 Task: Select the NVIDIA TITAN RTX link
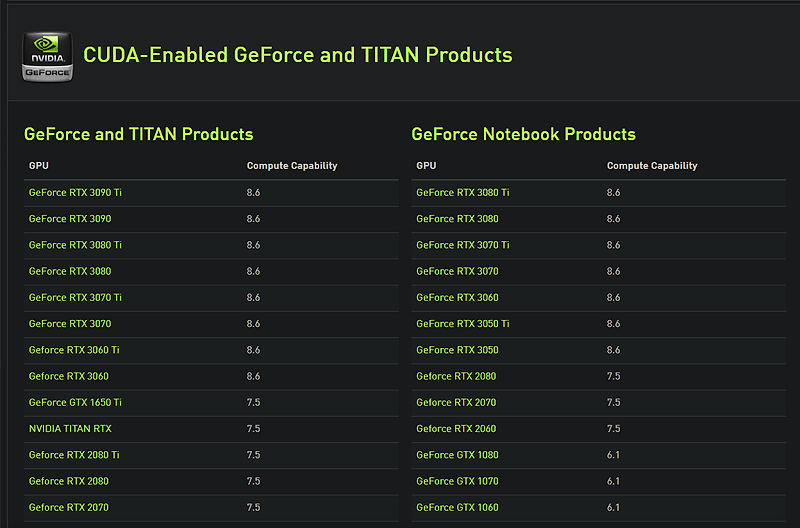[x=70, y=429]
